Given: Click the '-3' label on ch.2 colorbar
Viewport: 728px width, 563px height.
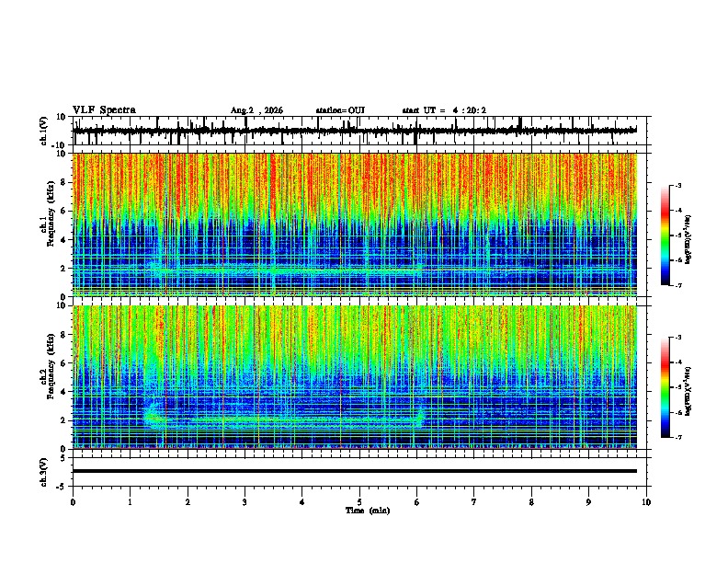Looking at the screenshot, I should pyautogui.click(x=677, y=338).
